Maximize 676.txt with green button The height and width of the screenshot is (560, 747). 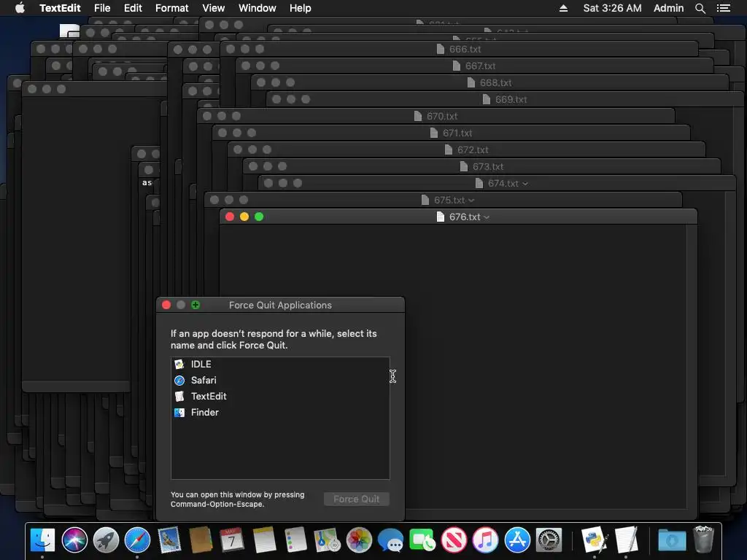click(259, 217)
